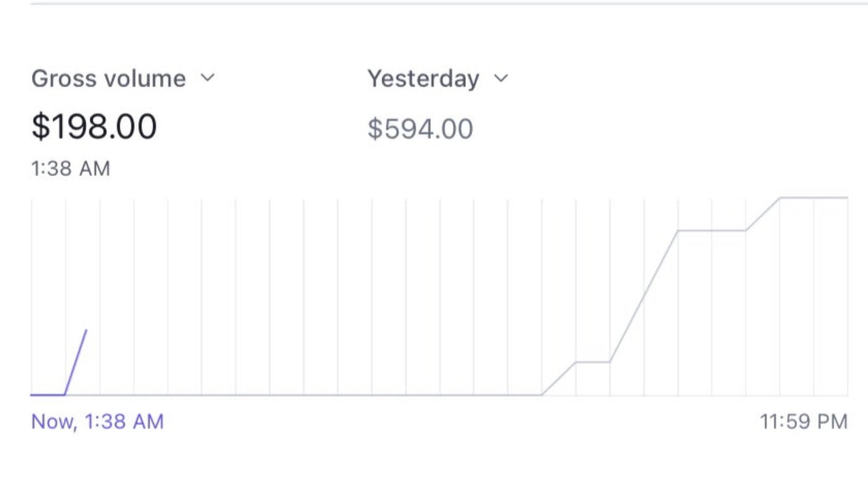Image resolution: width=868 pixels, height=497 pixels.
Task: Click the rising purple today line
Action: 76,362
